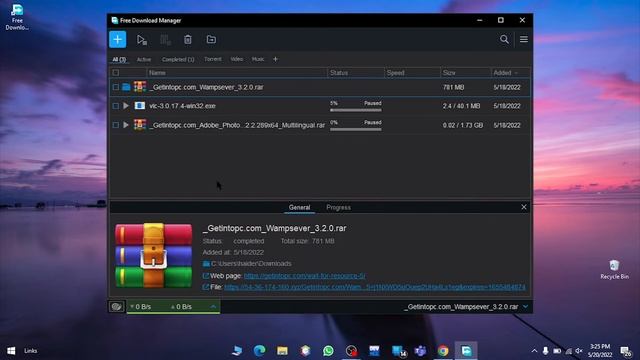Click the Start all downloads toolbar icon
The width and height of the screenshot is (640, 360).
141,40
